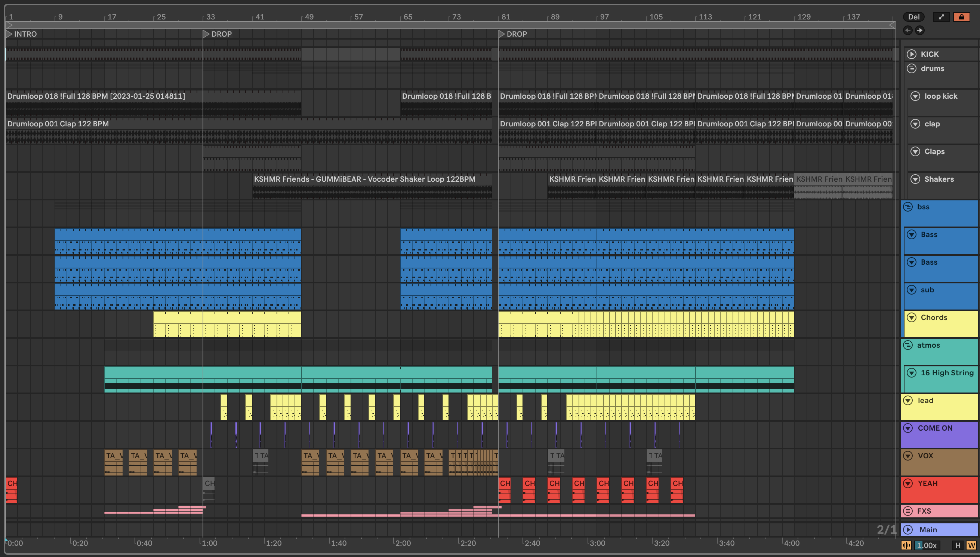
Task: Toggle optimize arrangement height H button
Action: click(x=958, y=545)
